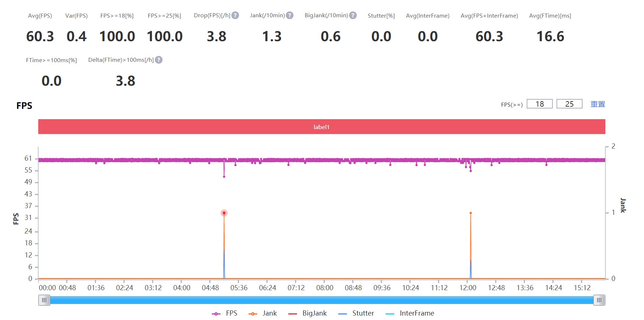
Task: Toggle the FPS series in the legend
Action: point(225,313)
